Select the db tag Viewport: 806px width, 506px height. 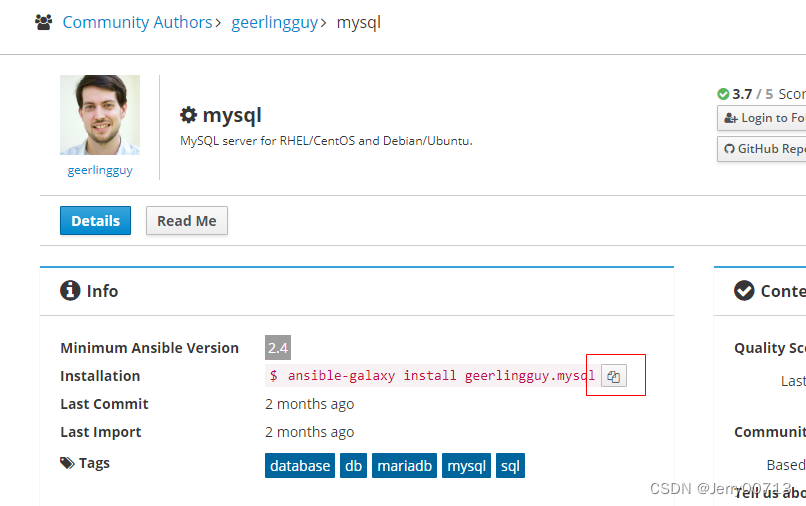pyautogui.click(x=354, y=465)
